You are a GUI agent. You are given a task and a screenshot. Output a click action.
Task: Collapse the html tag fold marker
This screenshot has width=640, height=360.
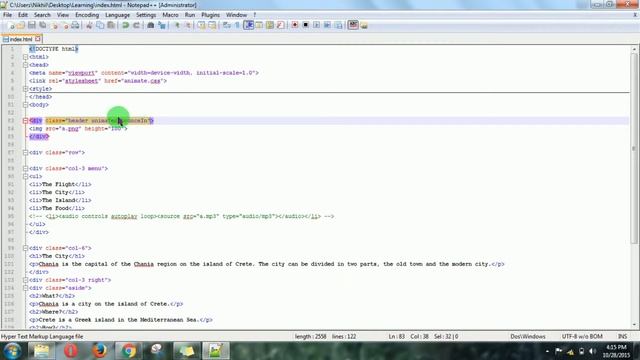(x=25, y=57)
